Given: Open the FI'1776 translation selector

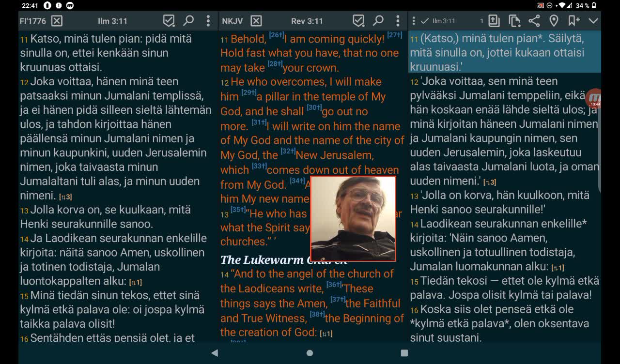Looking at the screenshot, I should [33, 21].
